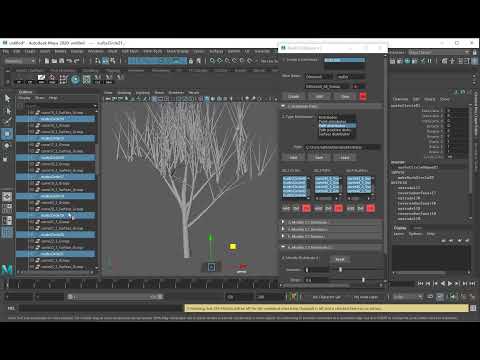
Task: Expand the second collapsed section below the lists
Action: [283, 229]
